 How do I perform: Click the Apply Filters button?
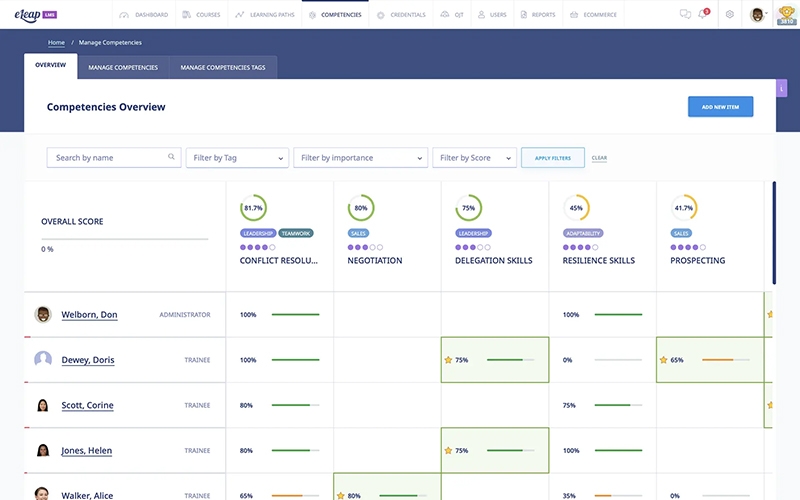pos(552,158)
